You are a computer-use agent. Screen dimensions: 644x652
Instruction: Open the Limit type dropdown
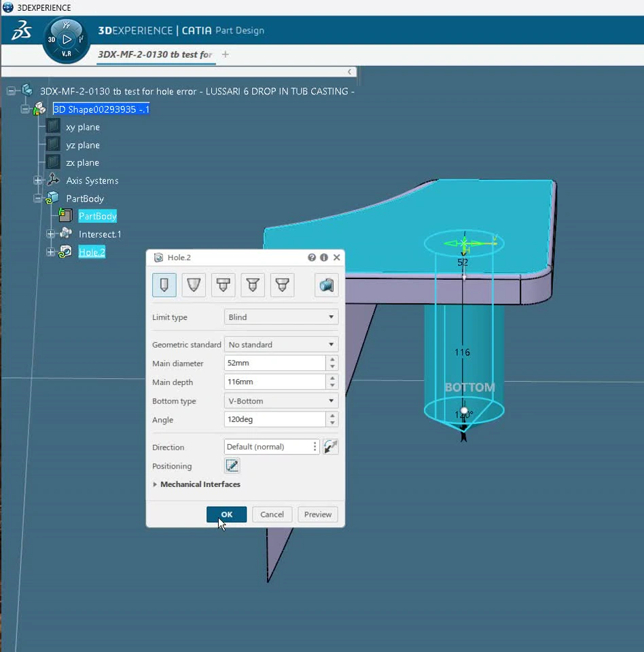[x=281, y=317]
